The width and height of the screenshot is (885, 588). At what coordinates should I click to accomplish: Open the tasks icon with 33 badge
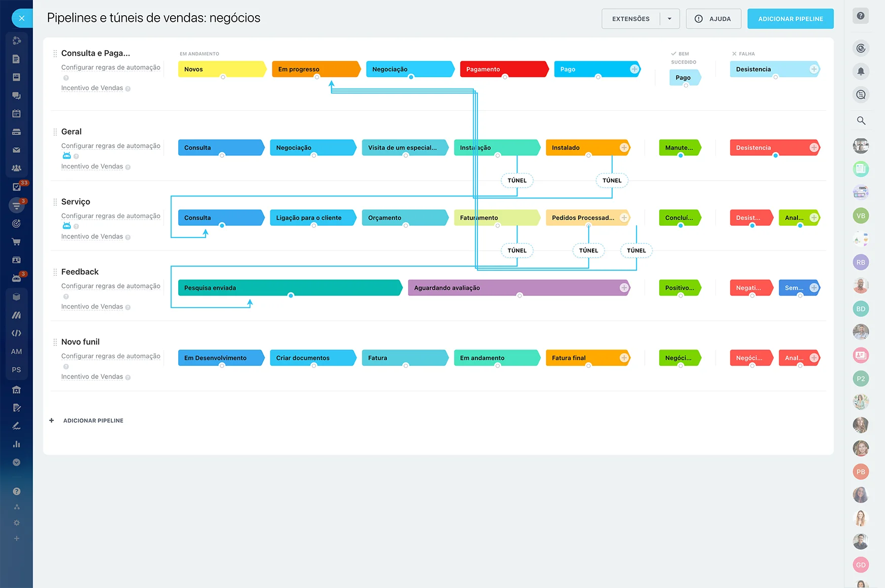tap(17, 187)
